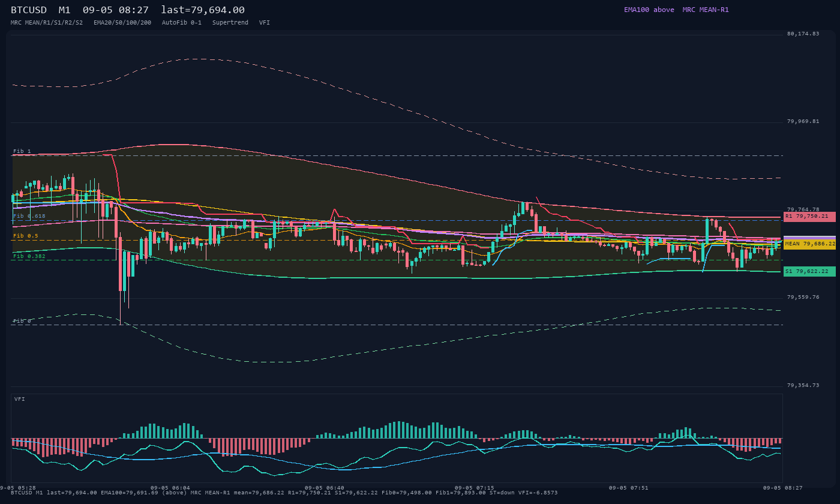The image size is (840, 504).
Task: Click the 09-05 06:04 time axis label
Action: coord(170,488)
